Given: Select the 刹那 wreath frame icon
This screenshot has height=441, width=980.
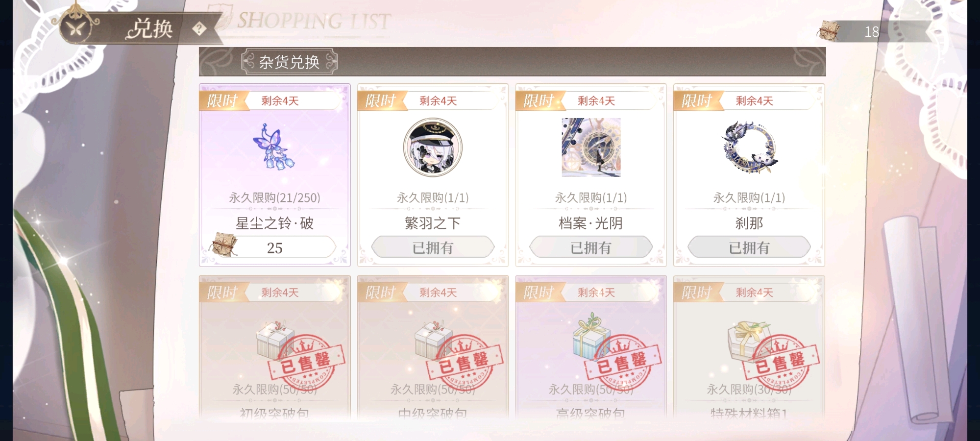Looking at the screenshot, I should [x=749, y=147].
